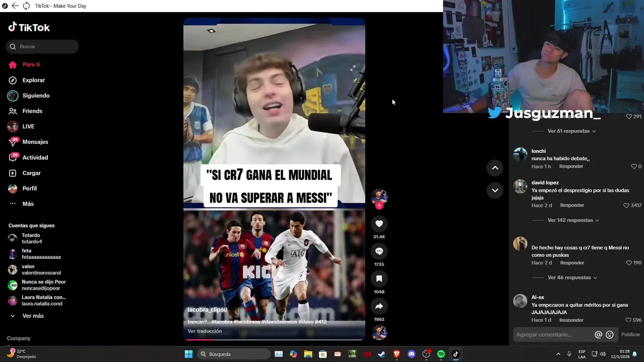
Task: Open the emoji picker icon
Action: click(x=610, y=334)
